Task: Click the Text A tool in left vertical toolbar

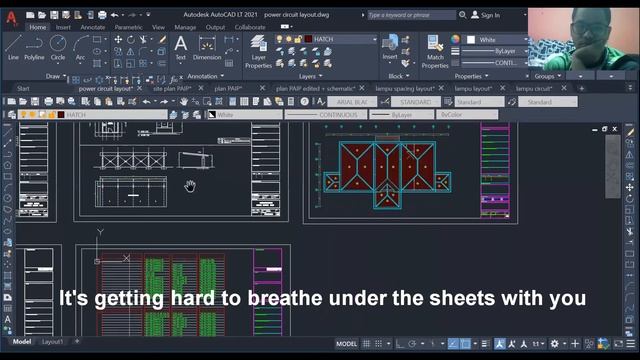Action: pos(7,319)
